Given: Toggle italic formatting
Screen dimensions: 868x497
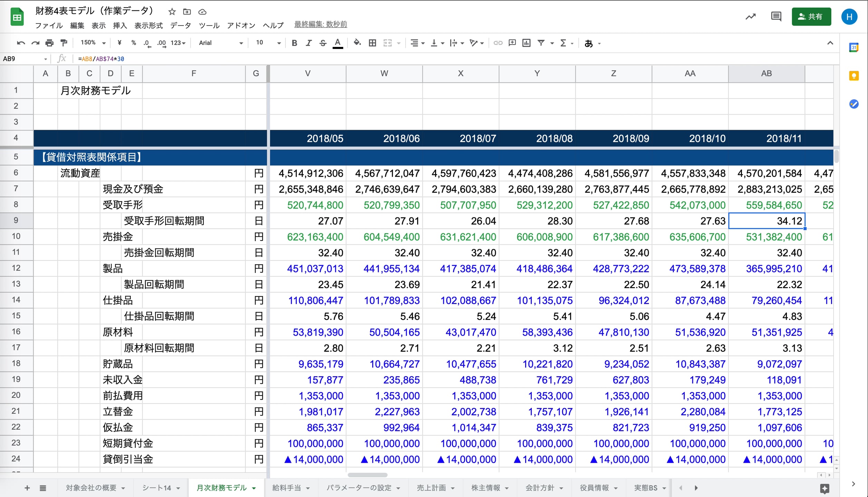Looking at the screenshot, I should (x=308, y=43).
